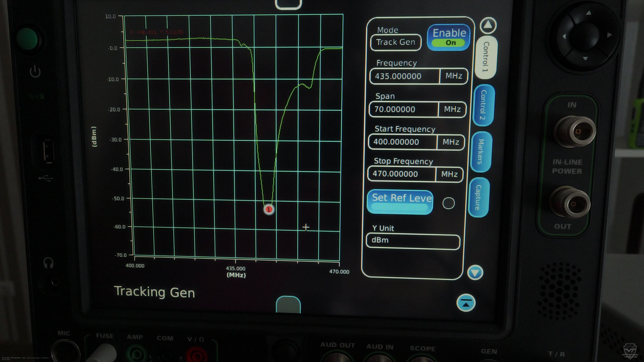The width and height of the screenshot is (644, 362).
Task: Open the Capture tab
Action: tap(478, 197)
